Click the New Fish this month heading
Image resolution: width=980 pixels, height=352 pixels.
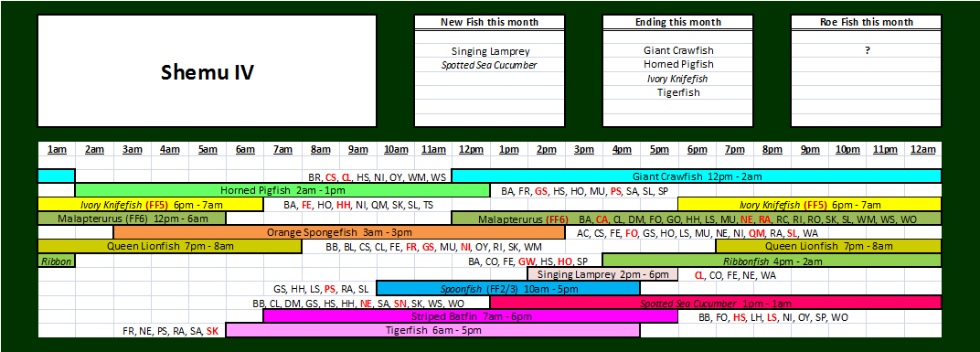[x=489, y=23]
